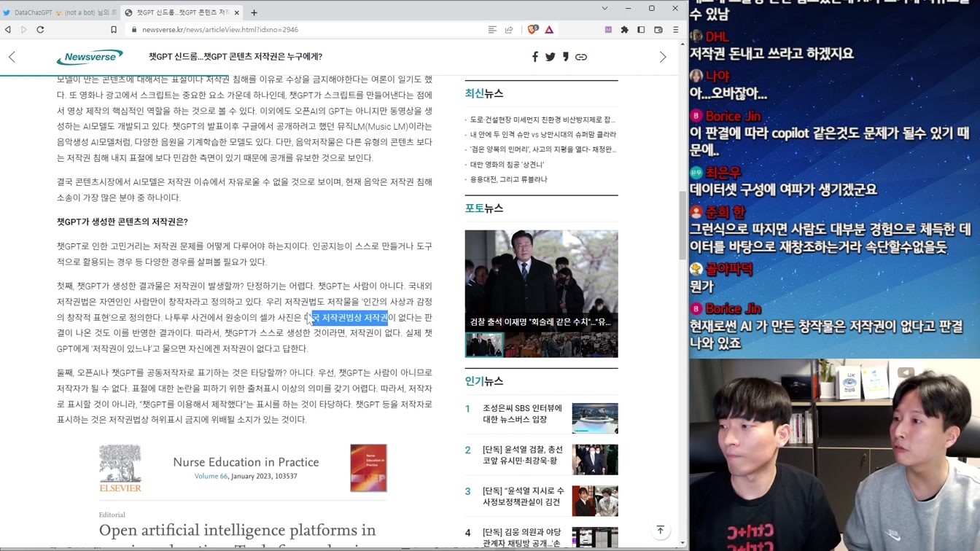Image resolution: width=980 pixels, height=551 pixels.
Task: Click chat username '준희 한'
Action: [725, 212]
